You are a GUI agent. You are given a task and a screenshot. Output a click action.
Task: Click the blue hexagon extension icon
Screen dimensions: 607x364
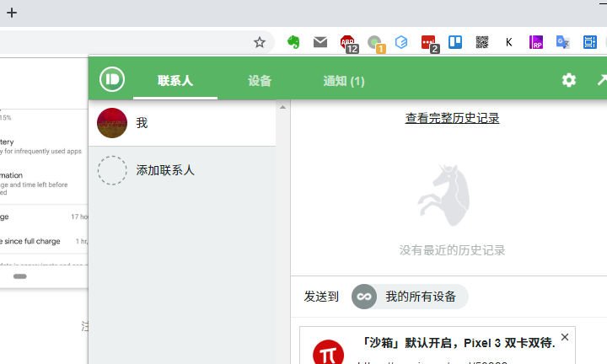tap(401, 42)
